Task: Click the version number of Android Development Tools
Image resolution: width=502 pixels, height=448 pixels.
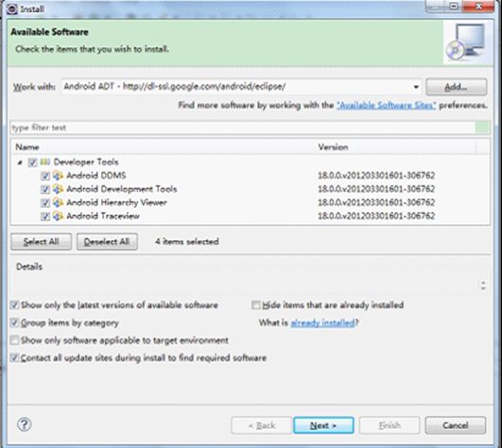Action: [x=376, y=189]
